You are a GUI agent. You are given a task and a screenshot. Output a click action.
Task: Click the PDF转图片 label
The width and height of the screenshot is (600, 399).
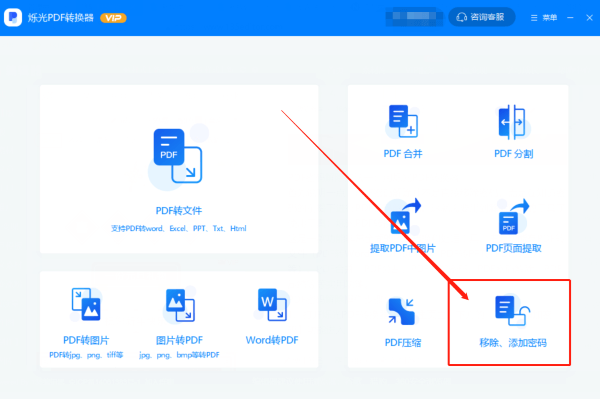(x=86, y=340)
